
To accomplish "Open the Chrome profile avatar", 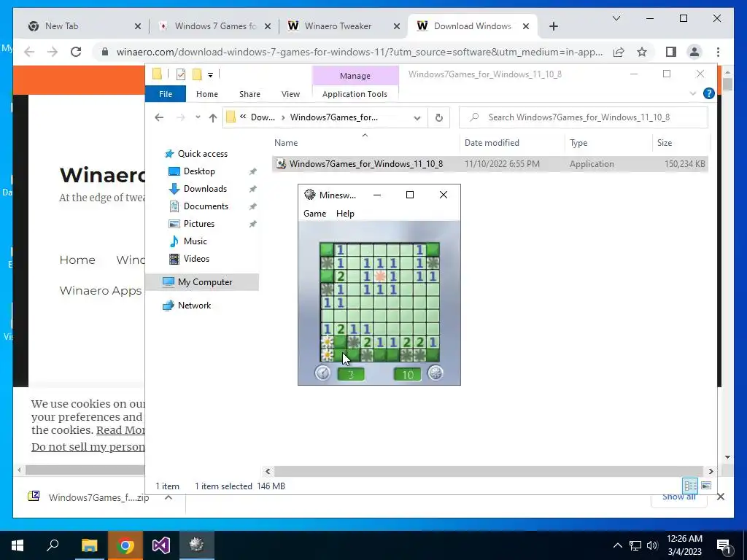I will click(694, 52).
